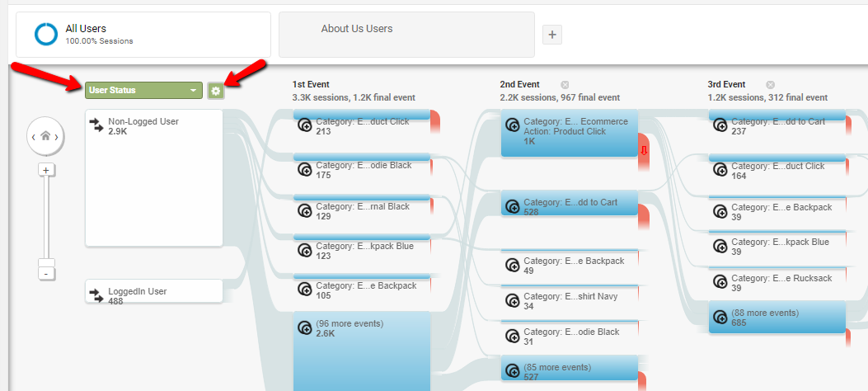Viewport: 868px width, 391px height.
Task: Click '1.2K sessions, 312 final event' text
Action: tap(767, 97)
